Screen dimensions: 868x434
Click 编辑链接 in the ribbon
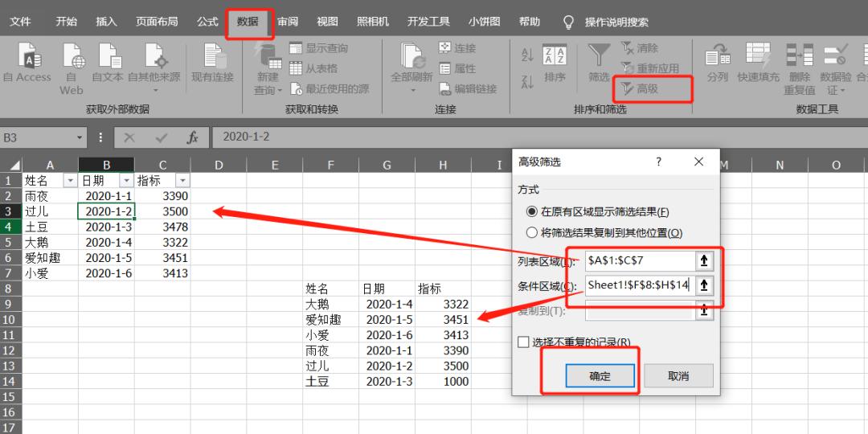(468, 88)
